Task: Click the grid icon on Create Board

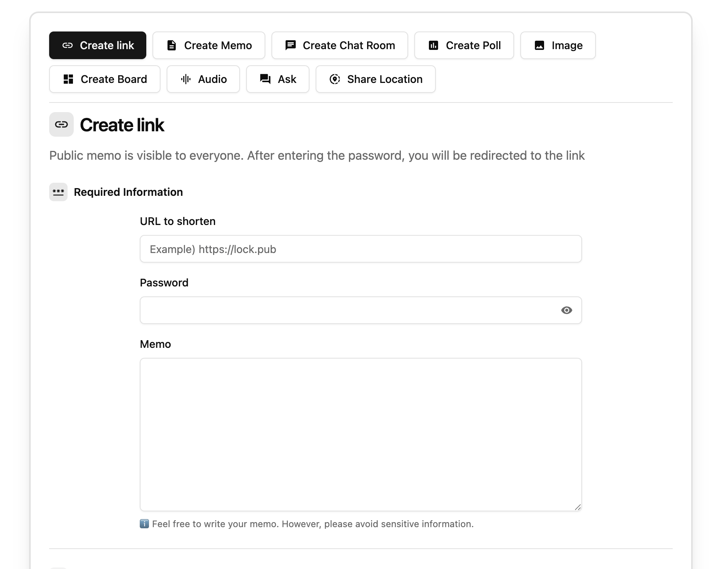Action: (x=69, y=79)
